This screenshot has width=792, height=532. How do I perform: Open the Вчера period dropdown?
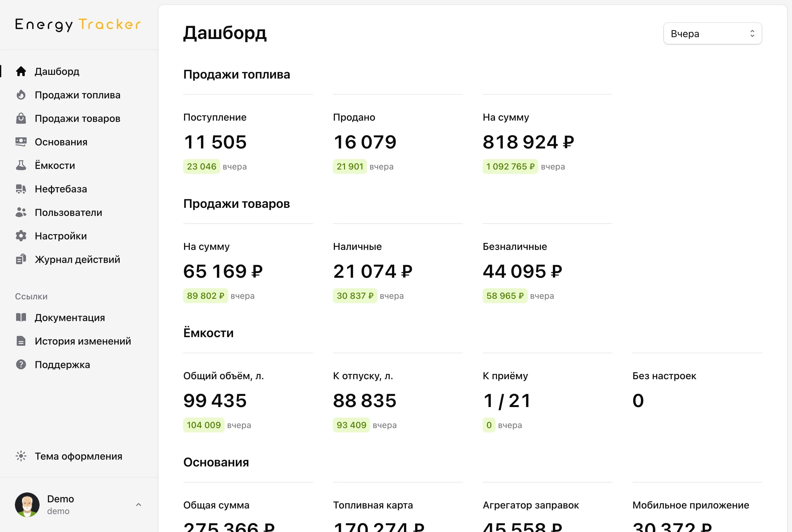(712, 34)
